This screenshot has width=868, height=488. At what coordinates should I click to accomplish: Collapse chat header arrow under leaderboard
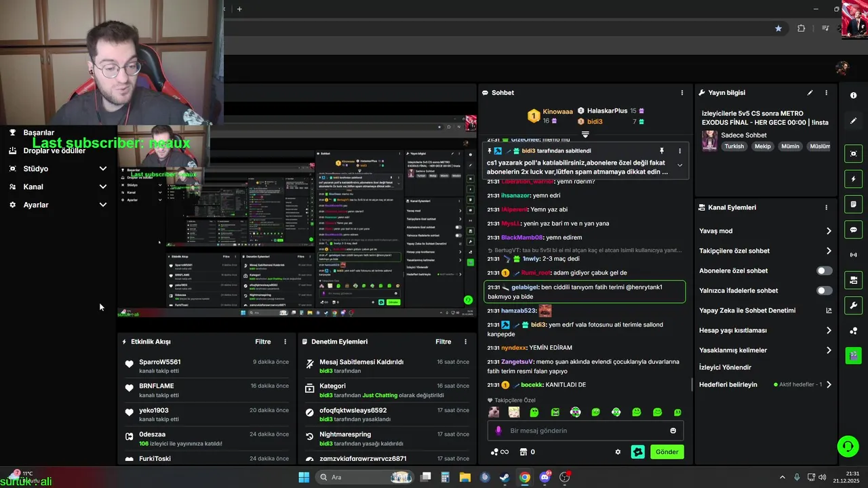(x=585, y=134)
